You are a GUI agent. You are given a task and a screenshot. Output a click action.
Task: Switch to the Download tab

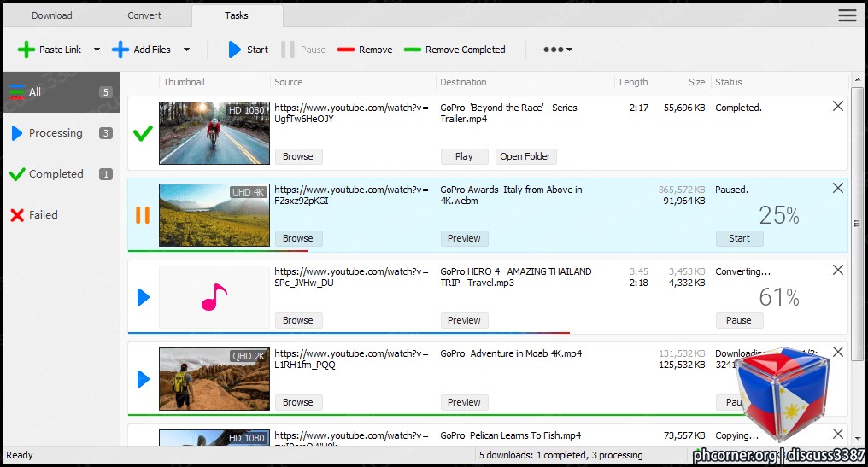(x=51, y=15)
